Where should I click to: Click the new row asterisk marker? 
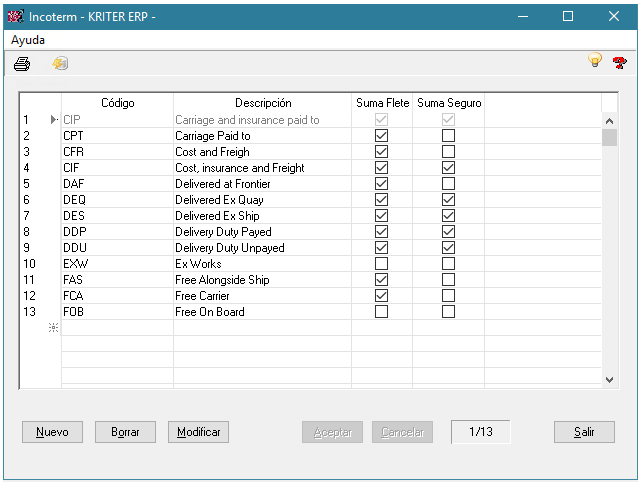point(54,328)
